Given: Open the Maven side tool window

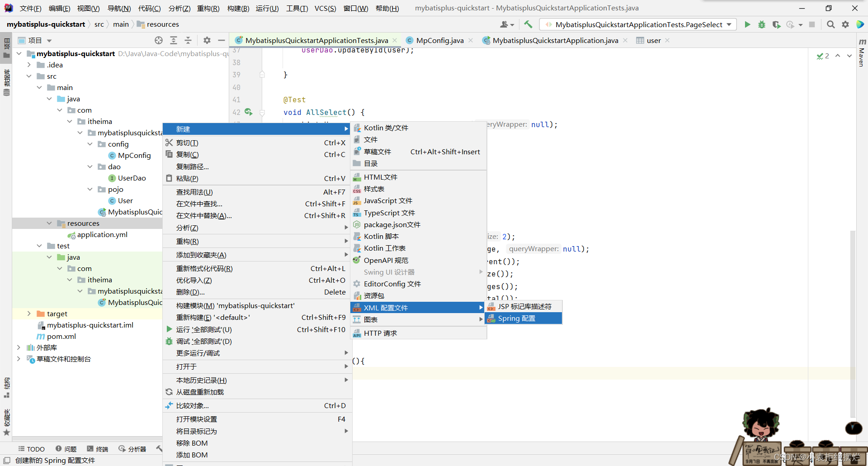Looking at the screenshot, I should [862, 53].
